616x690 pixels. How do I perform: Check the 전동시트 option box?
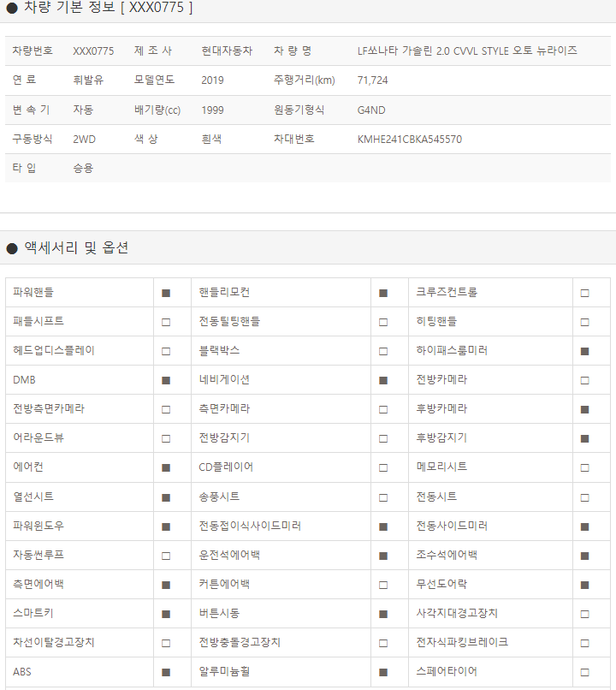pyautogui.click(x=585, y=497)
